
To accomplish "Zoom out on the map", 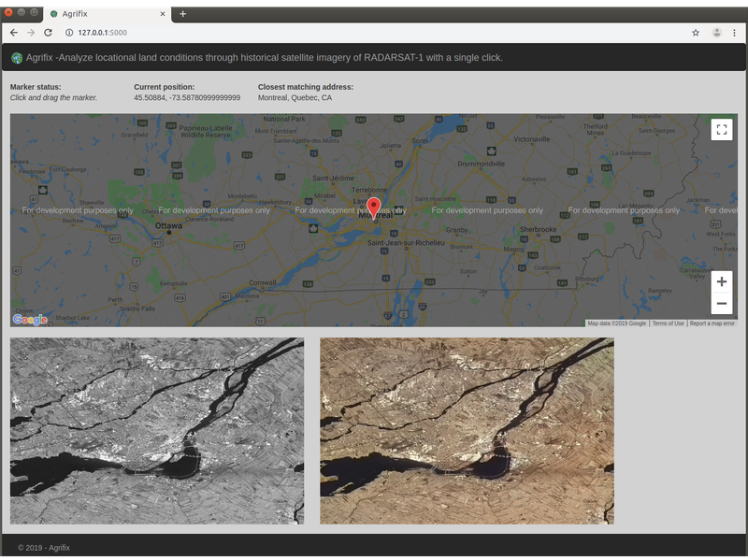I will [x=721, y=304].
